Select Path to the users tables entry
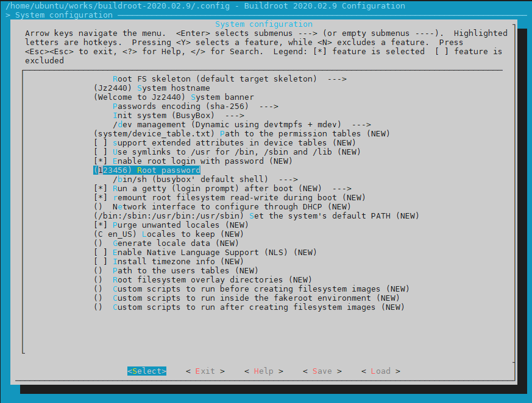532x403 pixels. point(176,271)
